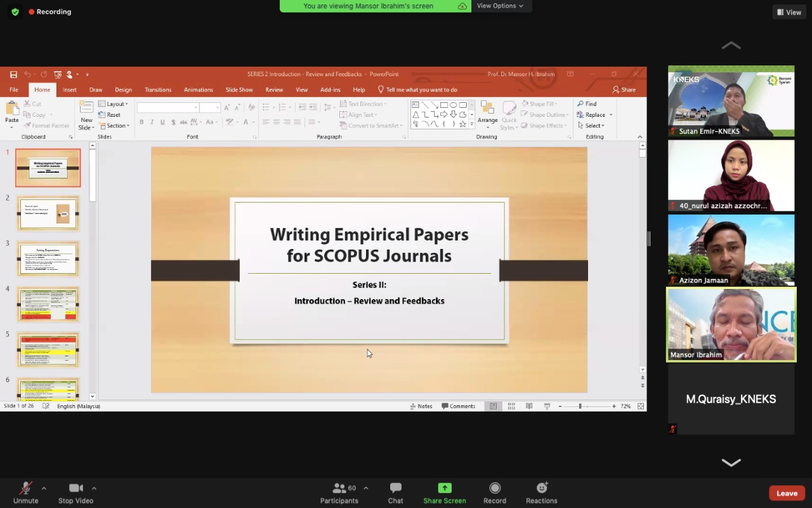Click the cloud icon beside viewing banner

(462, 6)
